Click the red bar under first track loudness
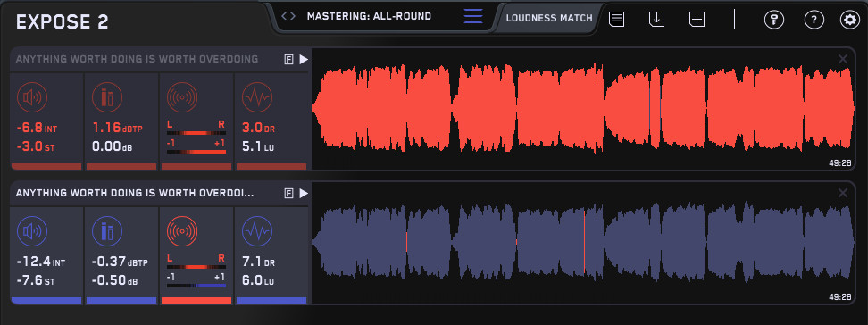Screen dimensions: 868x325 tap(46, 167)
